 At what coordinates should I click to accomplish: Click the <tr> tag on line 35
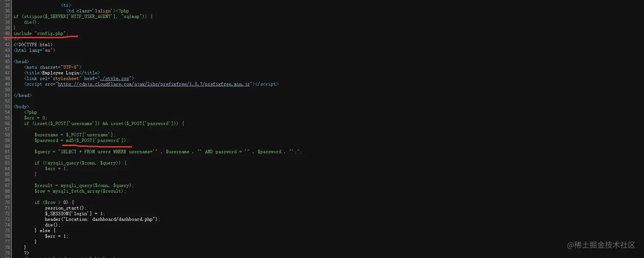pyautogui.click(x=66, y=5)
